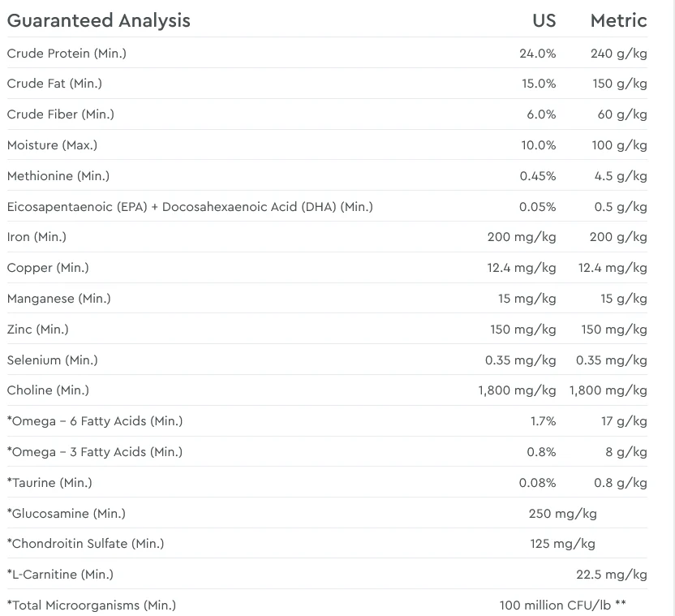This screenshot has width=675, height=616.
Task: Click the Manganese 15 g/kg metric value
Action: (624, 299)
